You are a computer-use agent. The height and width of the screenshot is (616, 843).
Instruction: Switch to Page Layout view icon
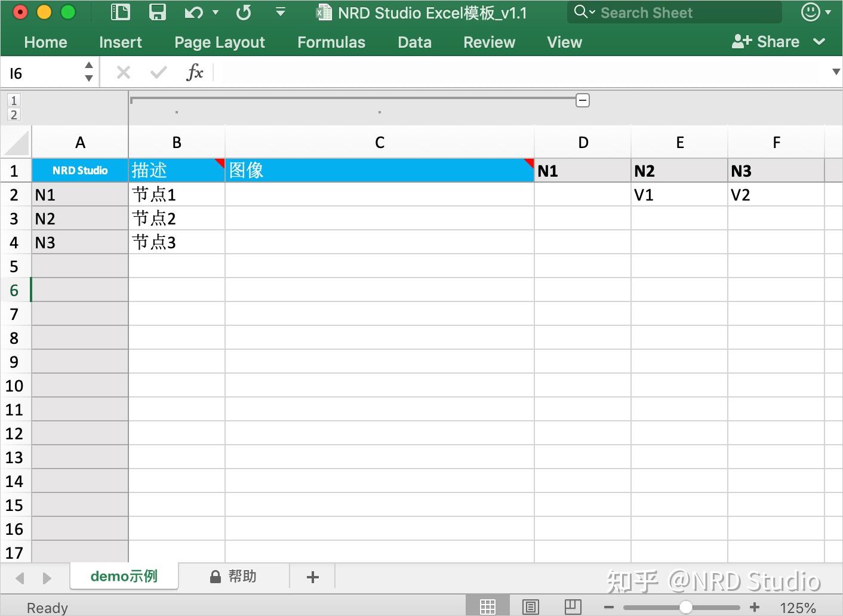click(x=530, y=606)
